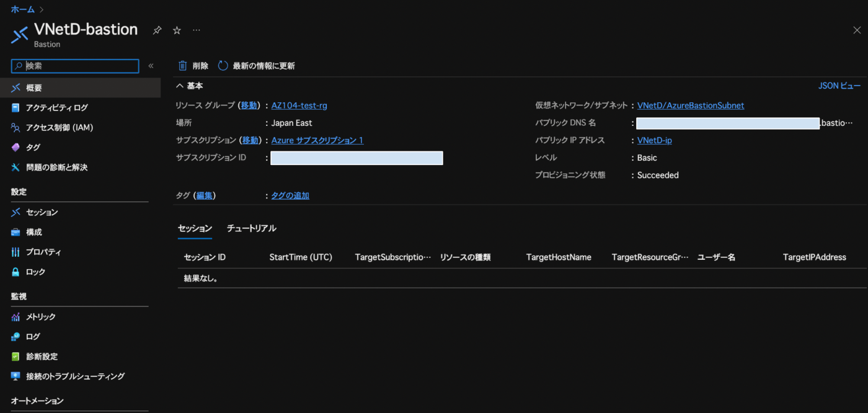868x413 pixels.
Task: Click プロパティ properties icon in sidebar
Action: tap(15, 252)
